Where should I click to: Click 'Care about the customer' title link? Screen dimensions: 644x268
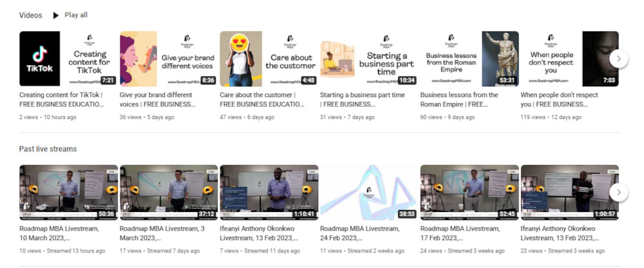[x=263, y=99]
